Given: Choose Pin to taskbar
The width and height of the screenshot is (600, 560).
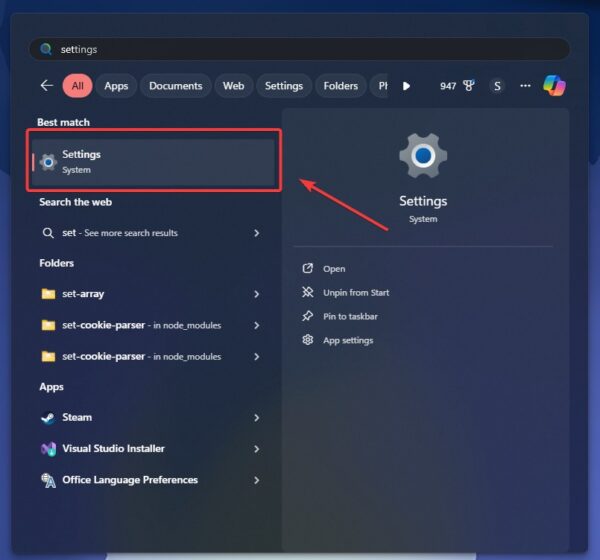Looking at the screenshot, I should pos(350,317).
